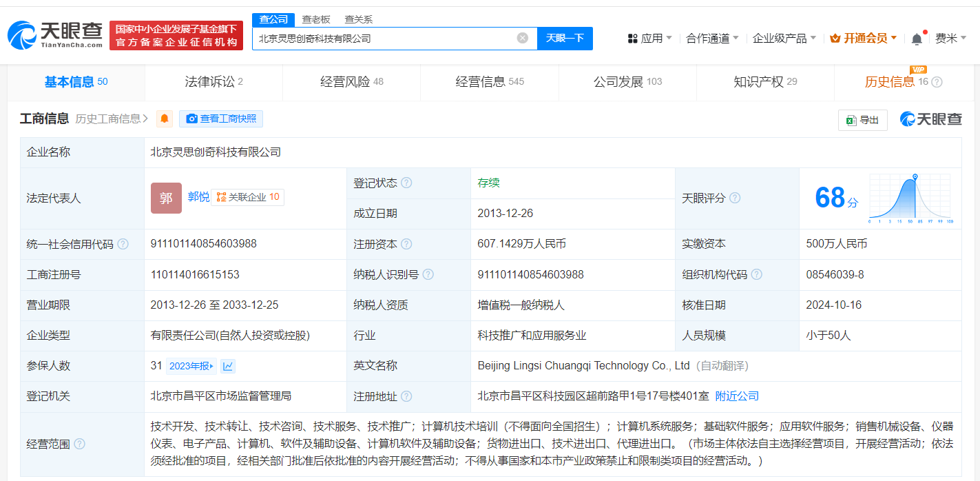Viewport: 980px width, 481px height.
Task: Click the Tianyancha logo in header
Action: click(x=55, y=35)
